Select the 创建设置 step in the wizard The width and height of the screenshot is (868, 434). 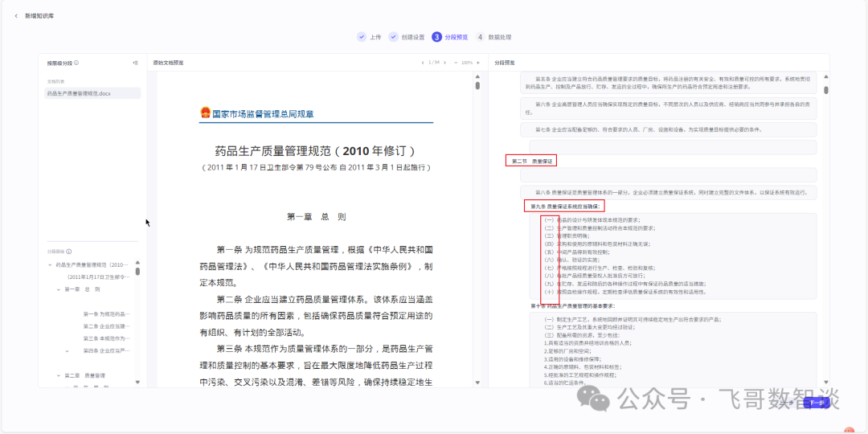pos(407,37)
